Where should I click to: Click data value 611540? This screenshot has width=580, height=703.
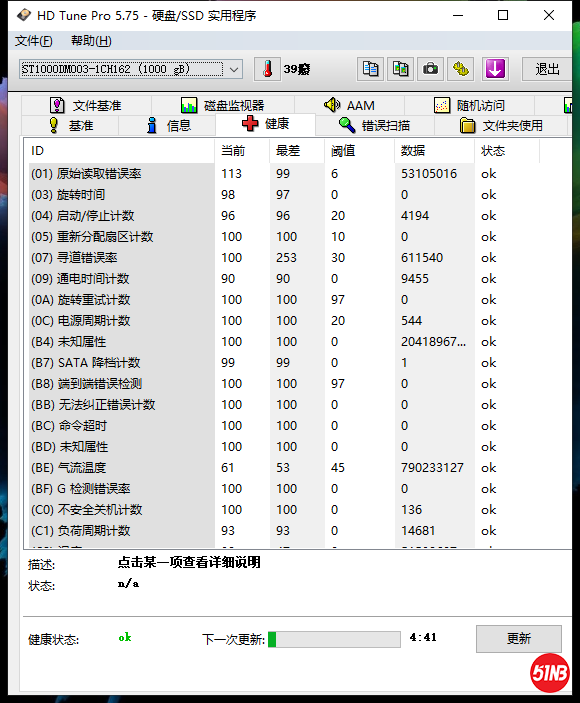(422, 258)
